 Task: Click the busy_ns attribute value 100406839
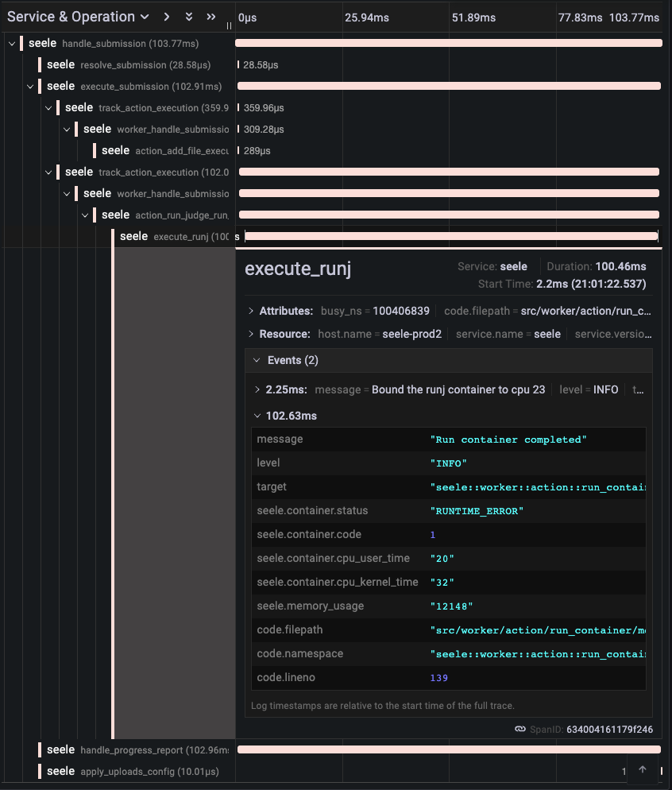point(401,311)
